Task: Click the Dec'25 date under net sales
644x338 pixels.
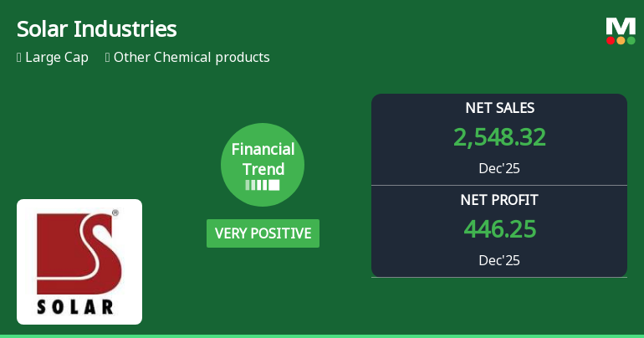Action: 499,168
